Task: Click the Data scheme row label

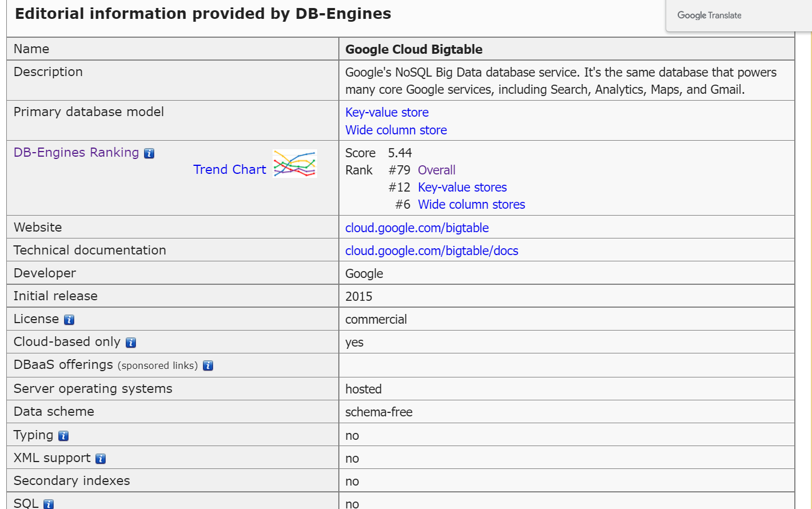Action: point(54,411)
